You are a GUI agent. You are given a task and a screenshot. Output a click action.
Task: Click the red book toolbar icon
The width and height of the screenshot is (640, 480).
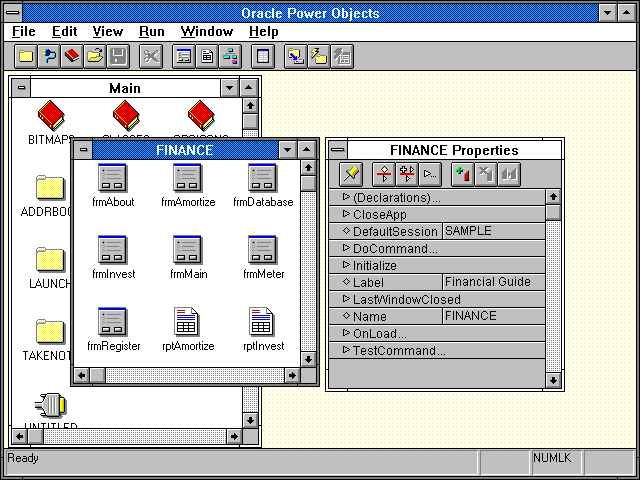click(x=72, y=56)
